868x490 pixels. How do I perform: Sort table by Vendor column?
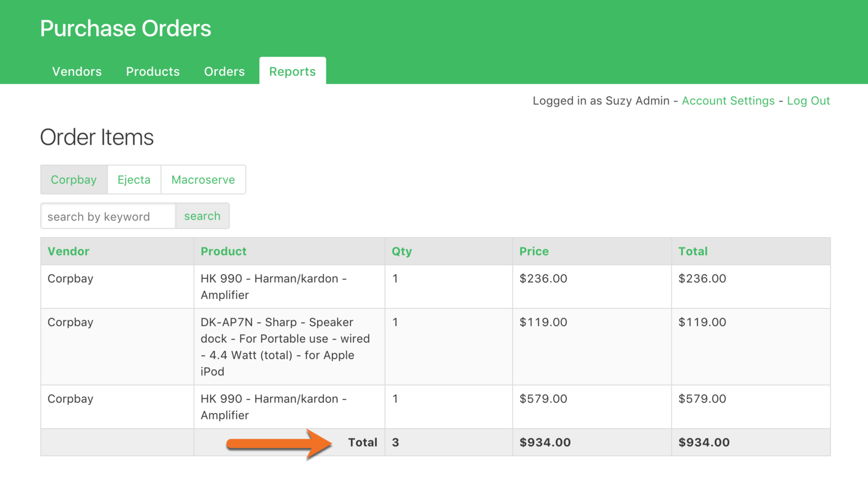coord(68,251)
